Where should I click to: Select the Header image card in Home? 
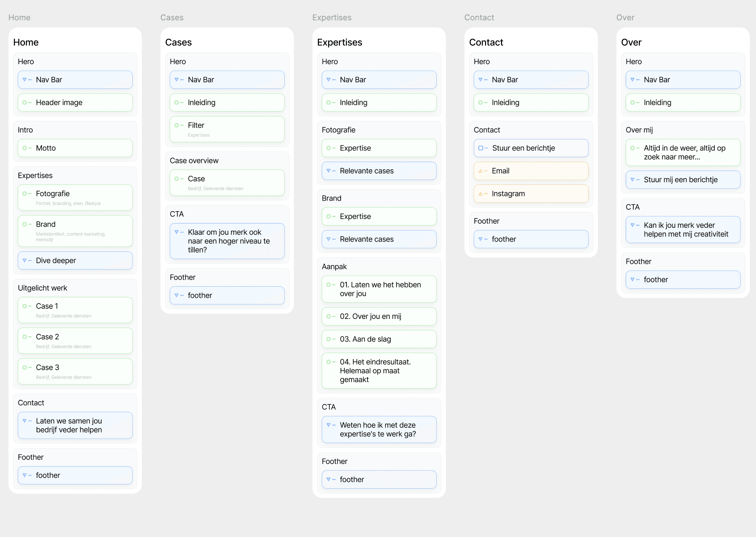(75, 103)
